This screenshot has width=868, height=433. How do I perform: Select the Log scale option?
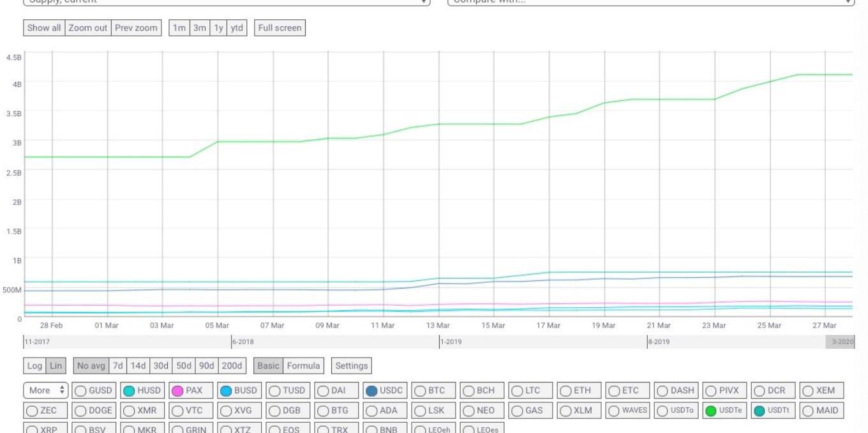click(x=34, y=366)
